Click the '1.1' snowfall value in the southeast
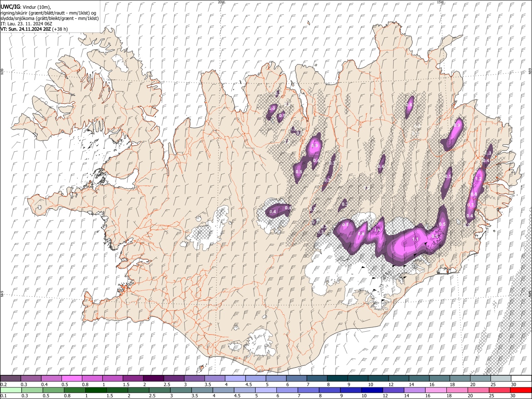The image size is (532, 399). click(415, 239)
